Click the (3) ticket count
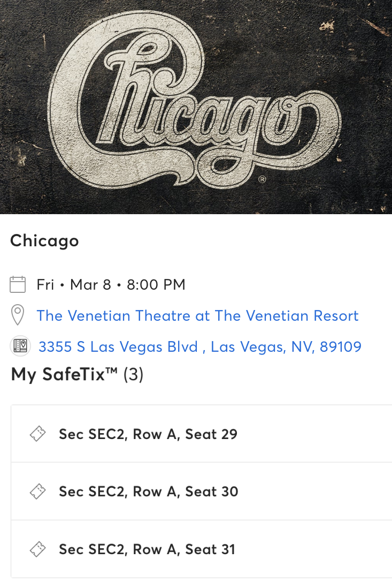Viewport: 392px width, 582px height. coord(133,375)
